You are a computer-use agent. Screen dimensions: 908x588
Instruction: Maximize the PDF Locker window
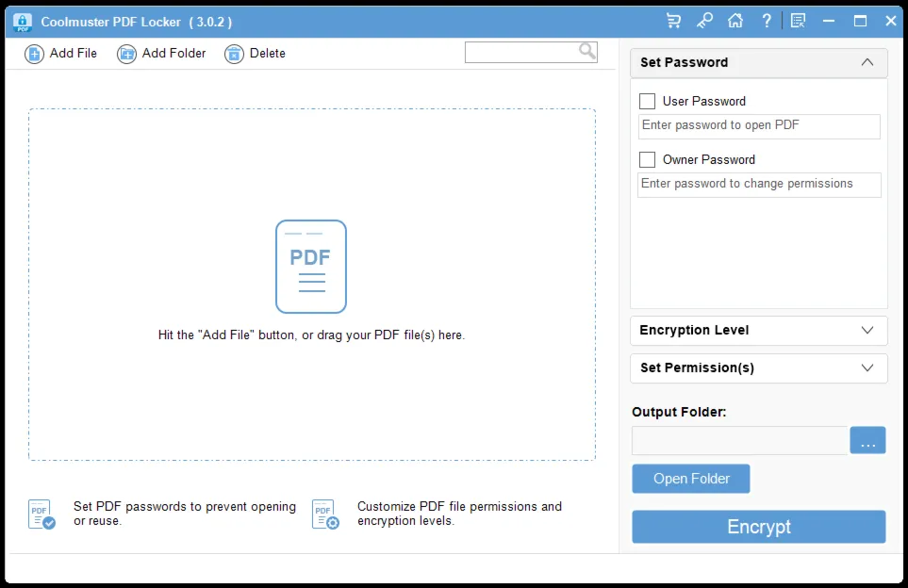pos(860,22)
